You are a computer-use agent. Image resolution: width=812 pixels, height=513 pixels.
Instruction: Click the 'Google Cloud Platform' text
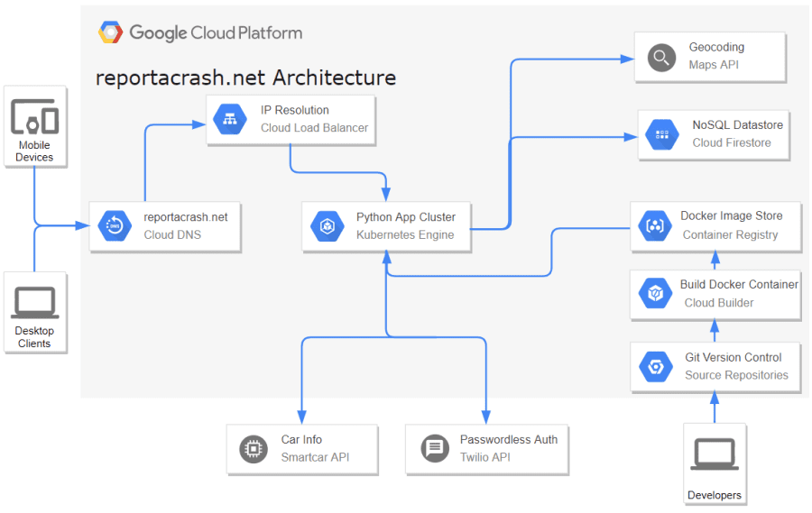point(216,32)
